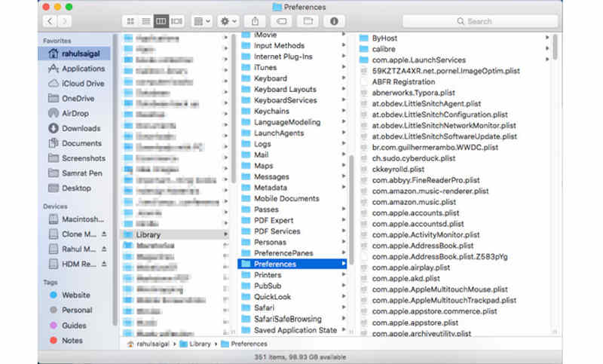Screen dimensions: 603x364
Task: Click the Get Info toolbar button
Action: click(x=334, y=21)
